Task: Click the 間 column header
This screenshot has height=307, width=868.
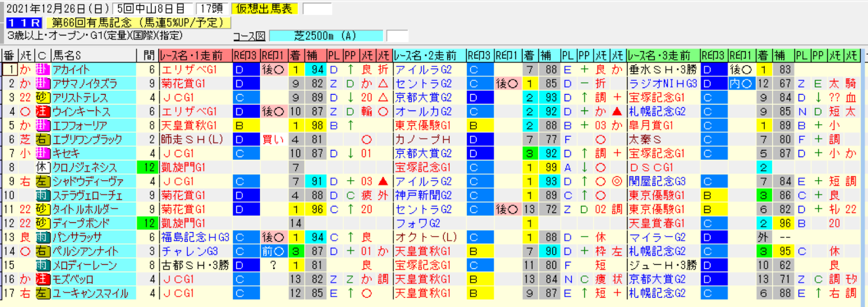Action: point(148,56)
